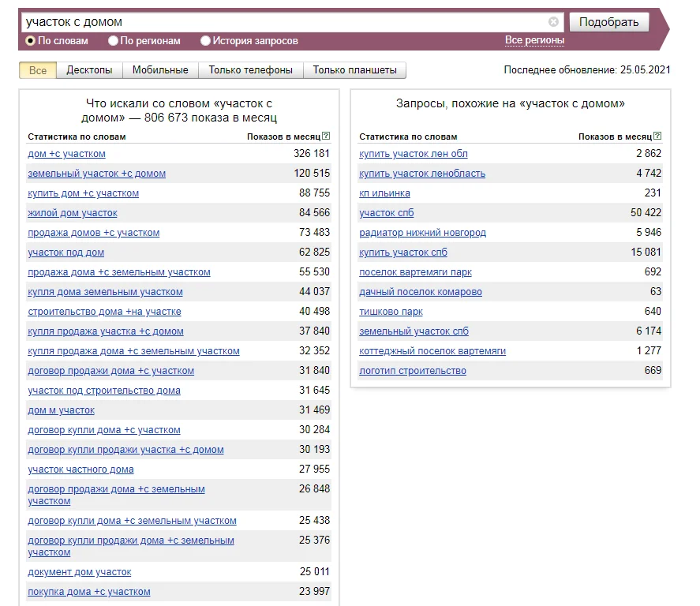Return to the «Все» devices tab
Viewport: 700px width, 606px height.
coord(37,70)
